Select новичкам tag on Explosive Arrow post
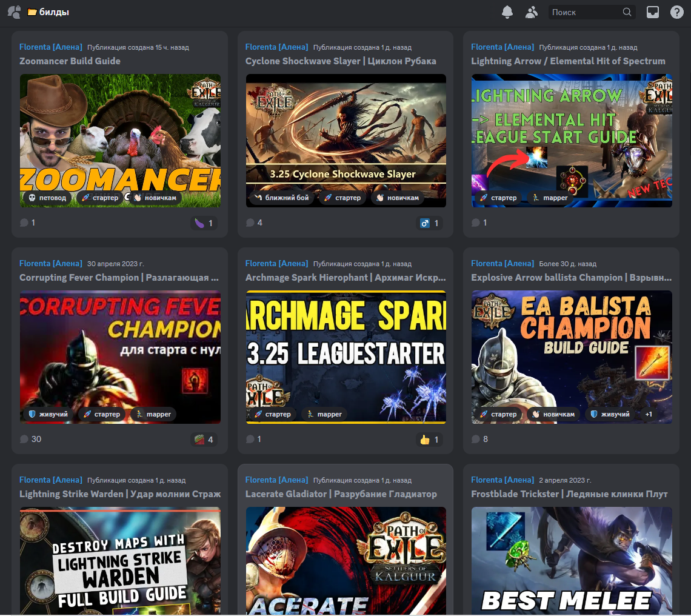Screen dimensions: 691x616 553,414
